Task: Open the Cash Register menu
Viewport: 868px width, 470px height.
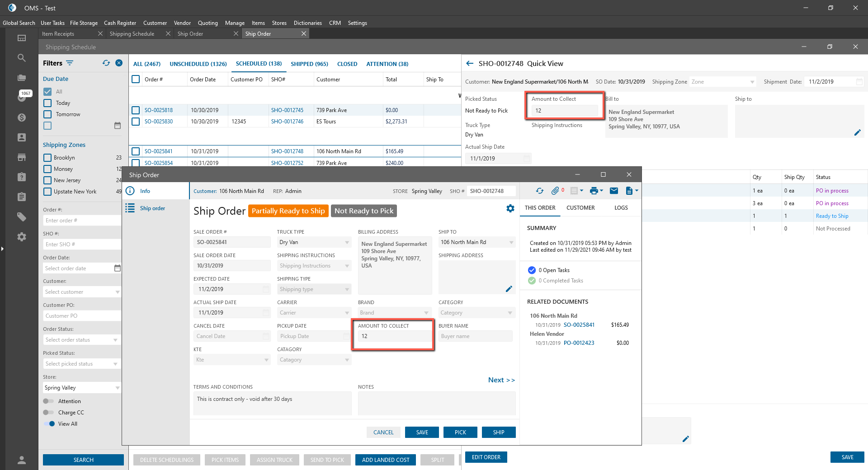Action: pos(120,23)
